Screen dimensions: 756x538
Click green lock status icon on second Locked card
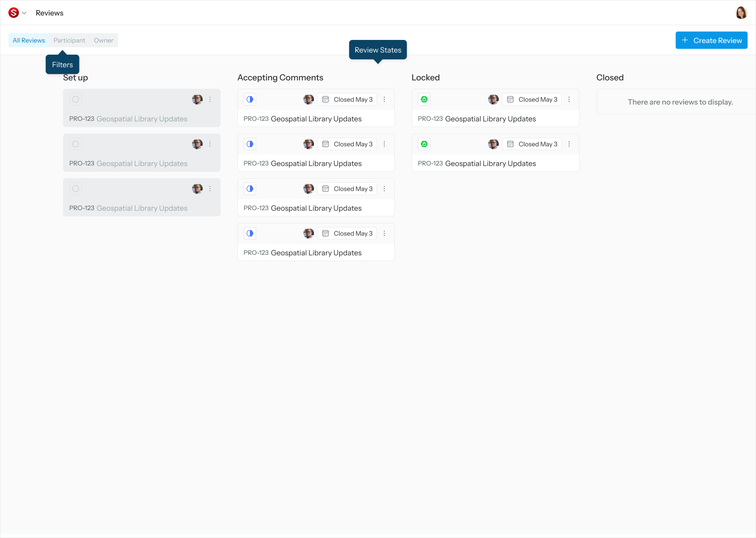[x=424, y=144]
